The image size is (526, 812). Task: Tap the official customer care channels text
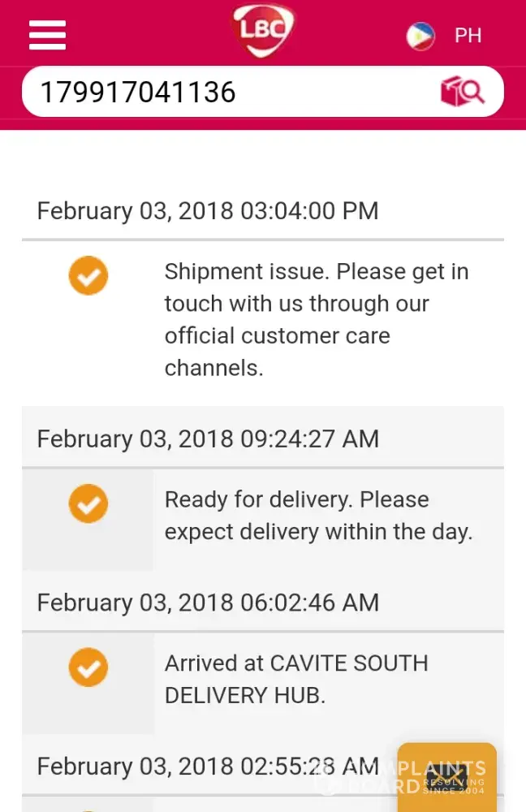tap(277, 336)
